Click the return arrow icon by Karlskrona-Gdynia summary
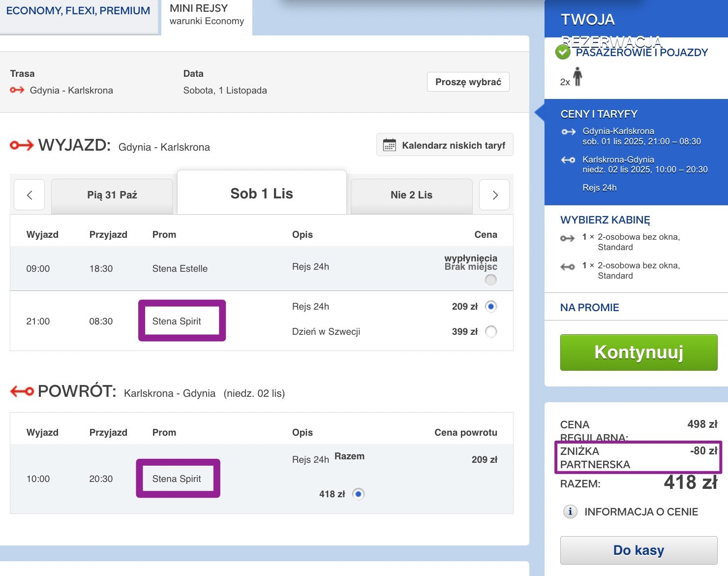 (568, 160)
